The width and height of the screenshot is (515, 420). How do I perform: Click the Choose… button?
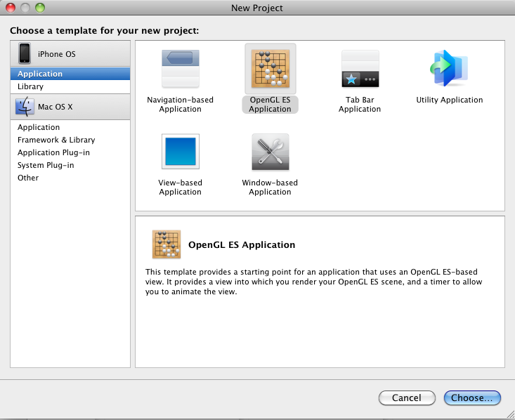coord(472,398)
